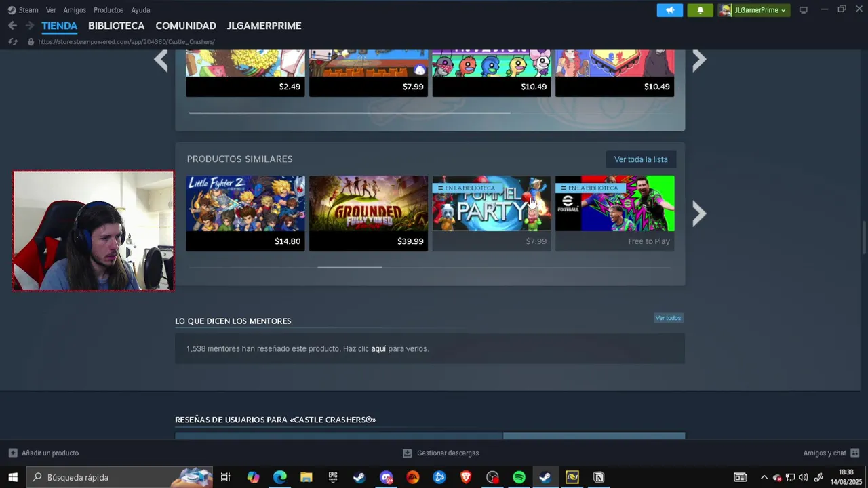Open Task View in the taskbar
This screenshot has height=488, width=868.
point(226,477)
